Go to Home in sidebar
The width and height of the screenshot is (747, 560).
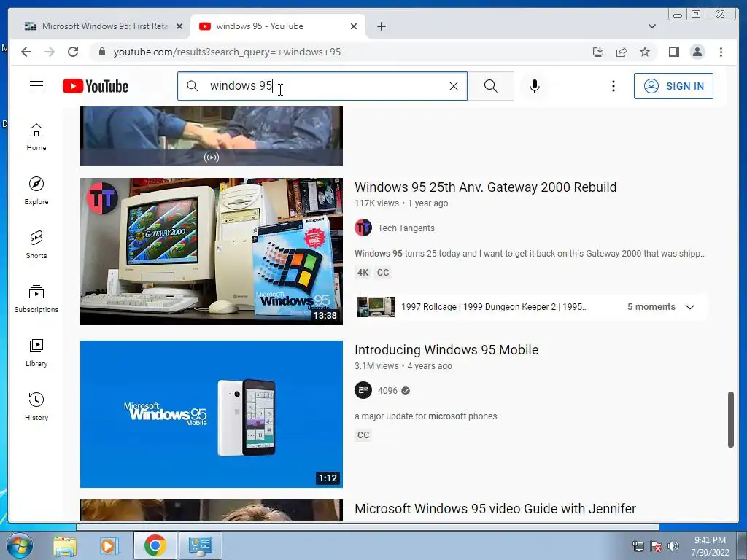[36, 137]
